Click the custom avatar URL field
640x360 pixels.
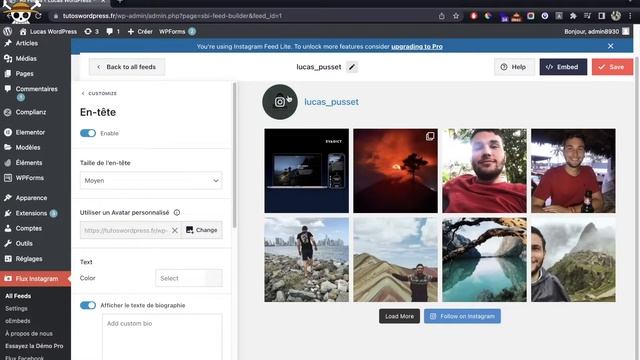pyautogui.click(x=125, y=230)
